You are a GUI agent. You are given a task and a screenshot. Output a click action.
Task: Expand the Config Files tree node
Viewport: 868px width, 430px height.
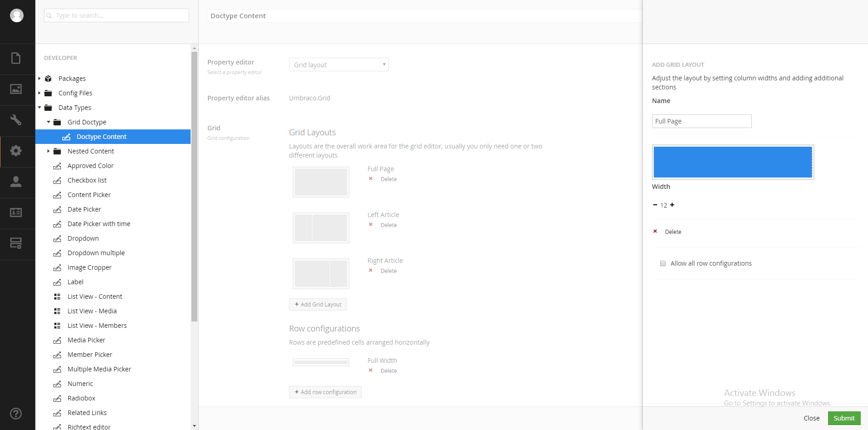(39, 93)
